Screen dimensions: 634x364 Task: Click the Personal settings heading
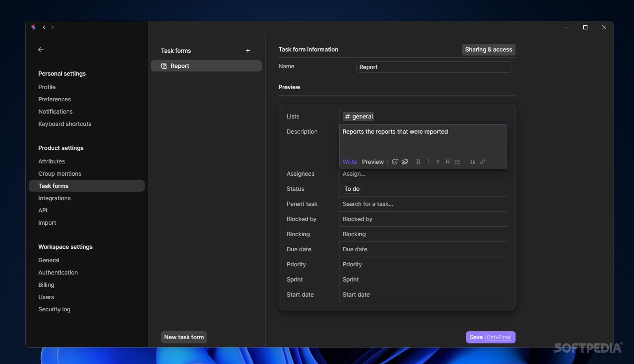62,74
